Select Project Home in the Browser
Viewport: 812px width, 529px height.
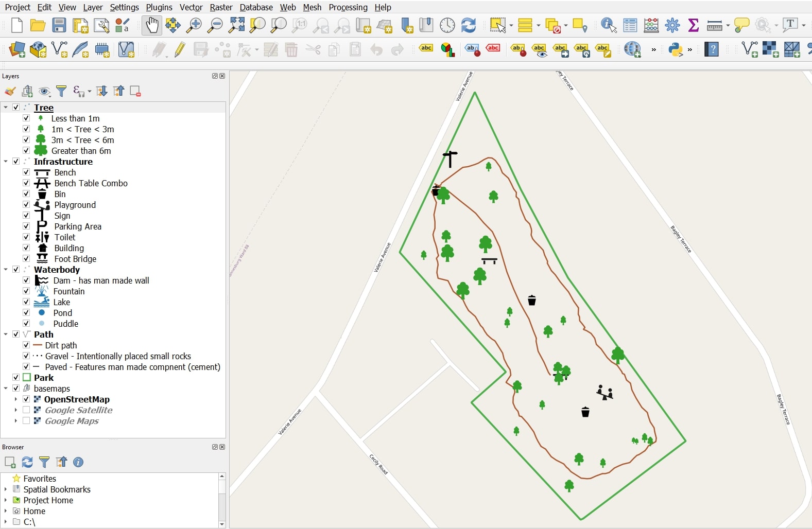(x=48, y=500)
